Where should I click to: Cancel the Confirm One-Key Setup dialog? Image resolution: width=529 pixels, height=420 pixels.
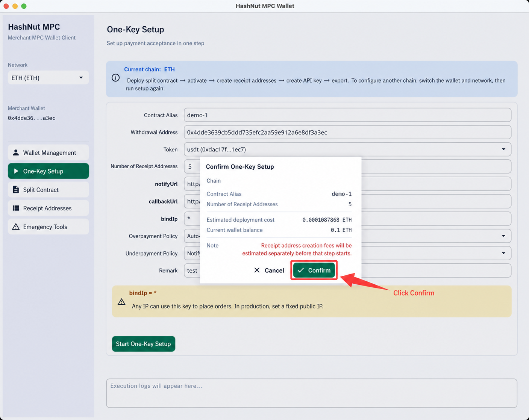269,270
